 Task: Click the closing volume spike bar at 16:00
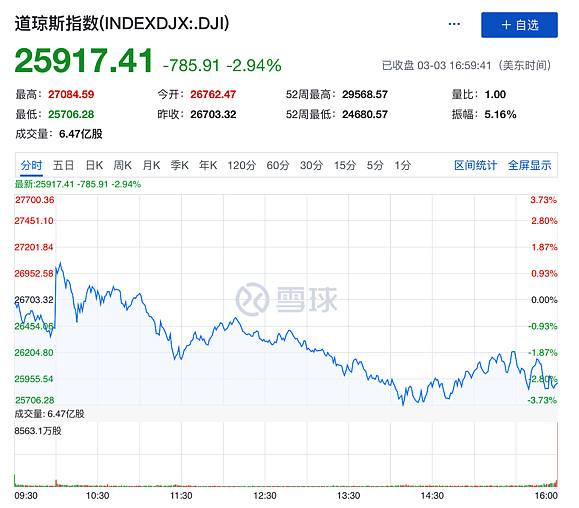click(557, 455)
